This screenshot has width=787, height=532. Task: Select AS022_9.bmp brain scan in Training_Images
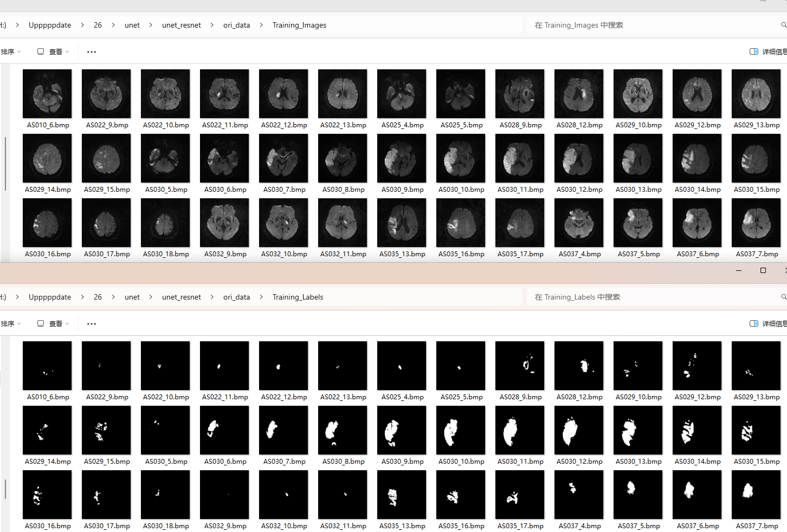coord(106,94)
